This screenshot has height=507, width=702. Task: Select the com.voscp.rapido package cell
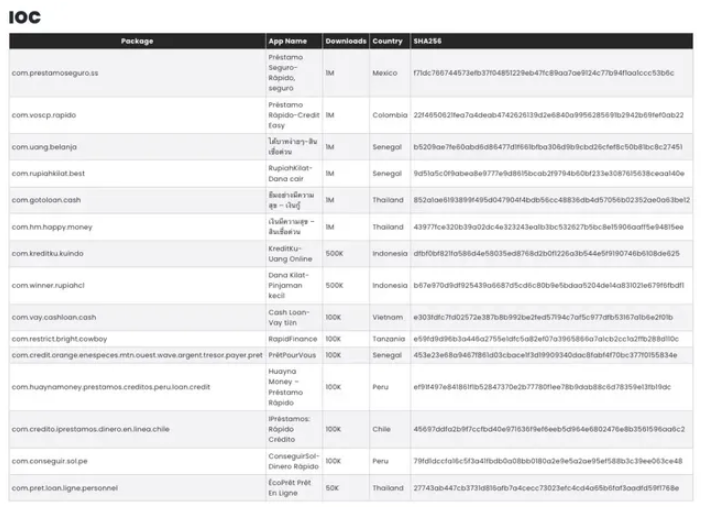pyautogui.click(x=45, y=115)
